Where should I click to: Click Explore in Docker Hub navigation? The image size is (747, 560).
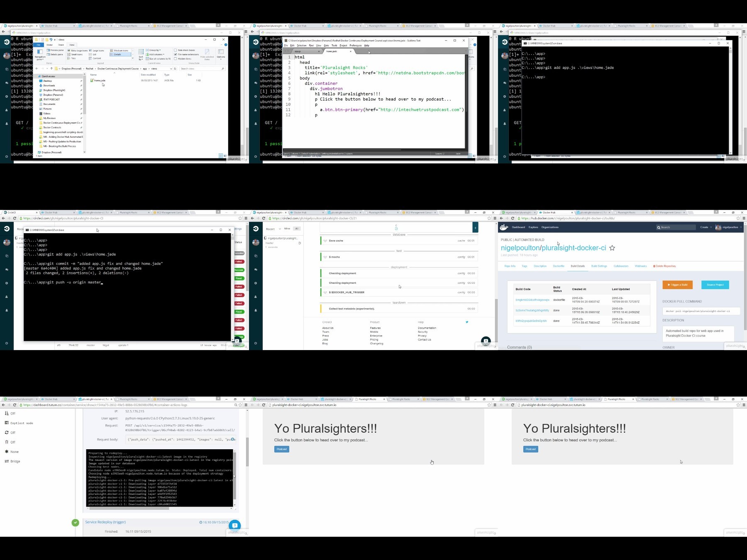click(533, 227)
